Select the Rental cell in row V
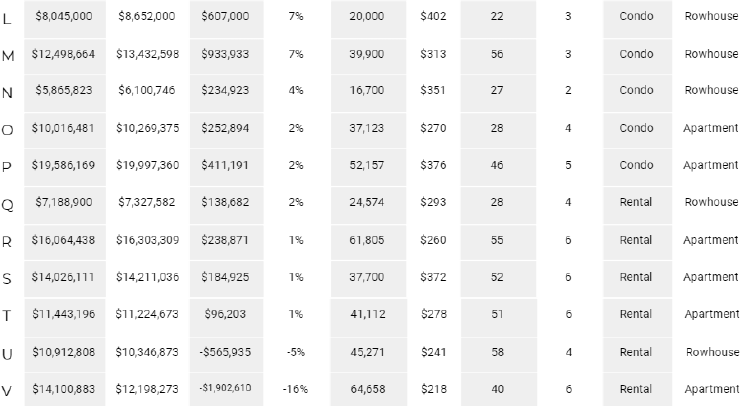Image resolution: width=746 pixels, height=406 pixels. click(x=636, y=388)
